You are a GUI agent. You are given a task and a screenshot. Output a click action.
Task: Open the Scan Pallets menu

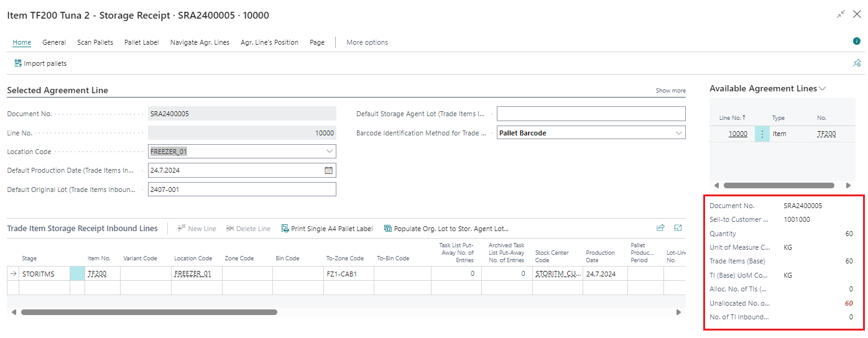point(95,42)
